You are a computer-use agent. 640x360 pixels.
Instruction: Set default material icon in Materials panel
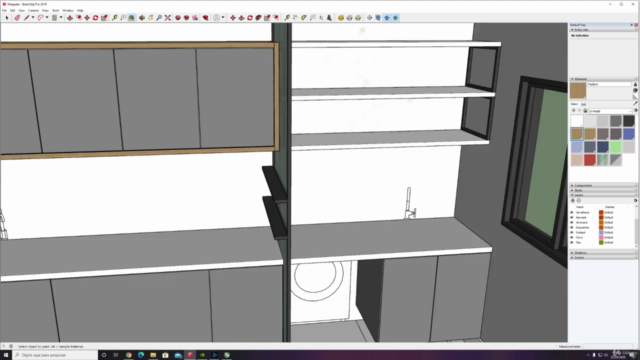click(x=635, y=96)
